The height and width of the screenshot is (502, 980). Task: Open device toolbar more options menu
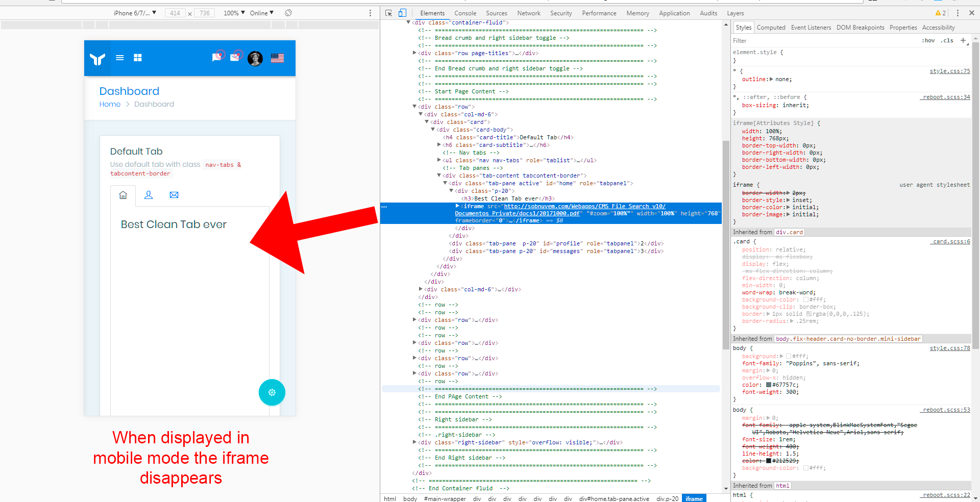click(x=371, y=13)
